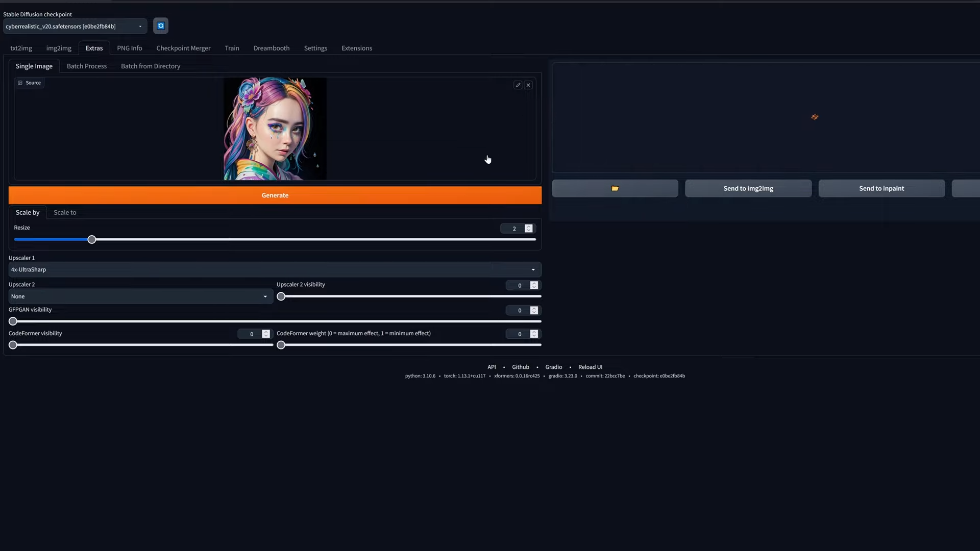This screenshot has height=551, width=980.
Task: Click the Resize slider handle
Action: 92,239
